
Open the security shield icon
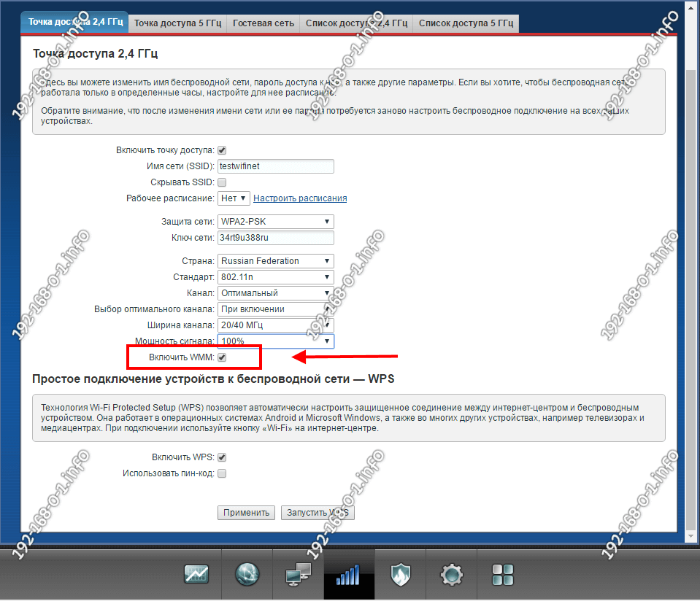[401, 574]
